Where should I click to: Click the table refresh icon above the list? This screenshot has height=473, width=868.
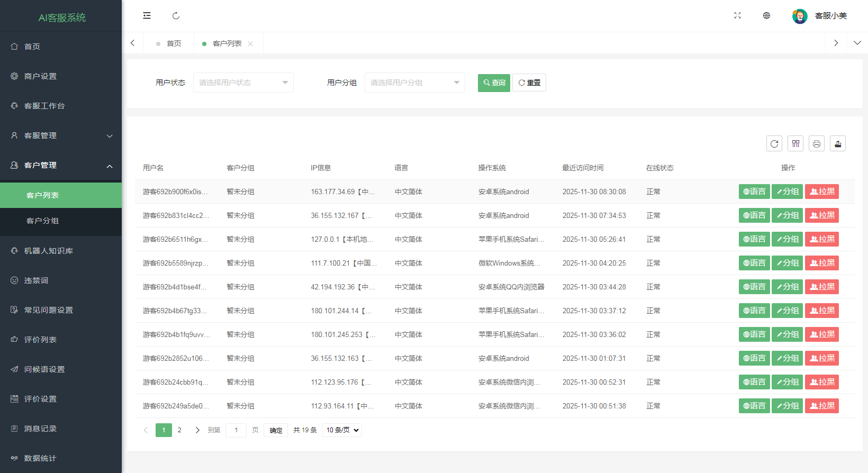[x=774, y=143]
